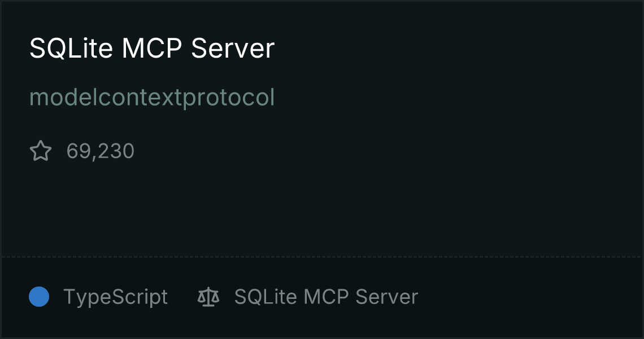Select the blue circle before TypeScript
Image resolution: width=644 pixels, height=339 pixels.
(39, 297)
